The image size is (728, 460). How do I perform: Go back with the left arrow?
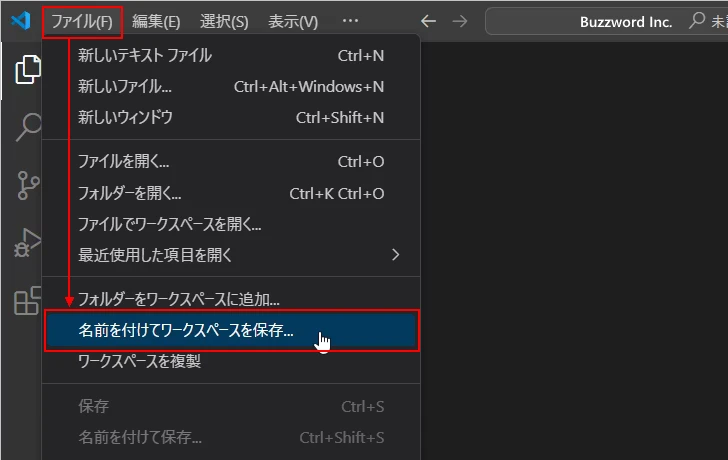point(428,21)
